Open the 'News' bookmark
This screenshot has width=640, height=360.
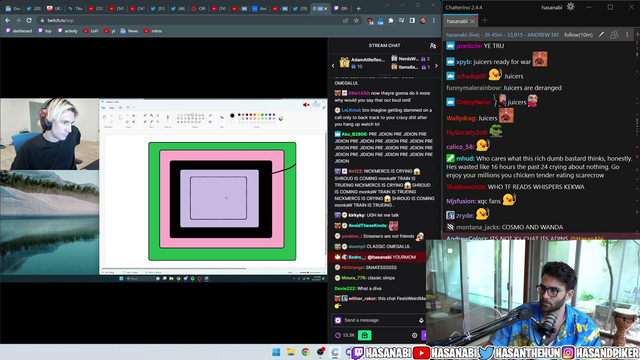pos(129,31)
